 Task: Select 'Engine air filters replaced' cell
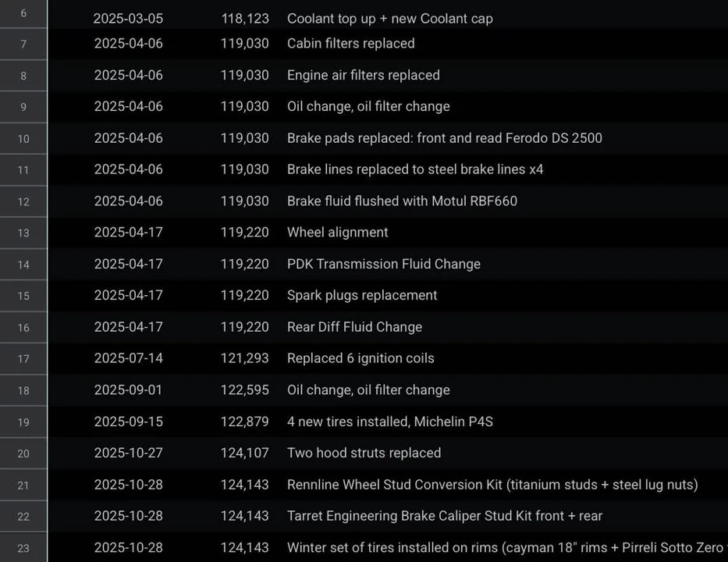click(x=363, y=75)
